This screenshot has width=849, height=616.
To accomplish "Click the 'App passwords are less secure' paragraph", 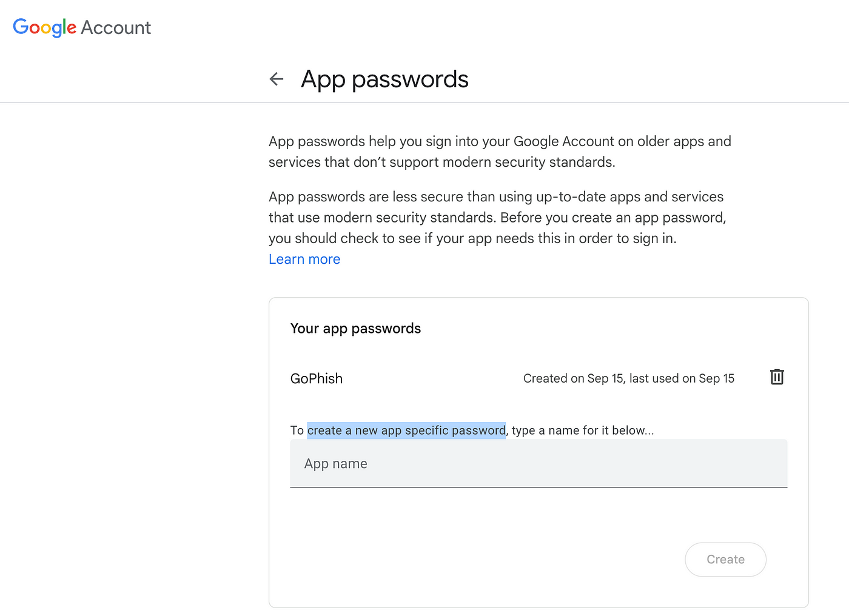I will (496, 197).
